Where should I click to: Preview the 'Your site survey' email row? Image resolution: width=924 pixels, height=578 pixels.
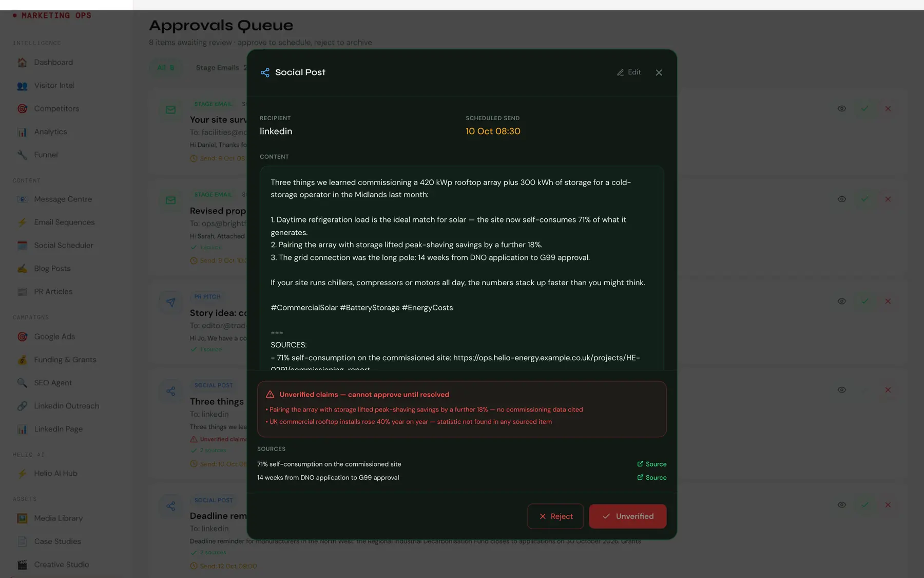pyautogui.click(x=842, y=108)
